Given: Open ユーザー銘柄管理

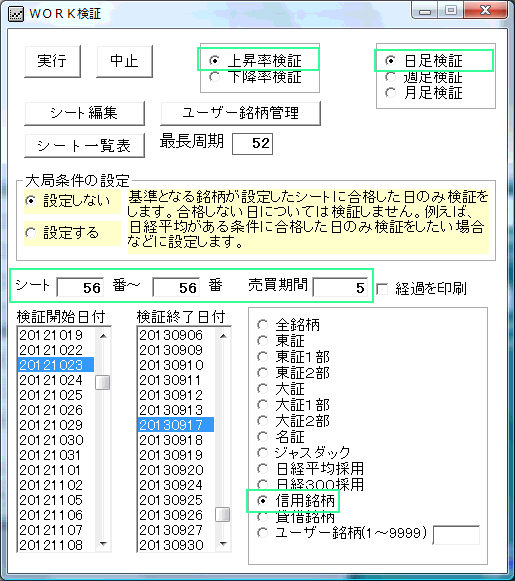Looking at the screenshot, I should pyautogui.click(x=240, y=113).
